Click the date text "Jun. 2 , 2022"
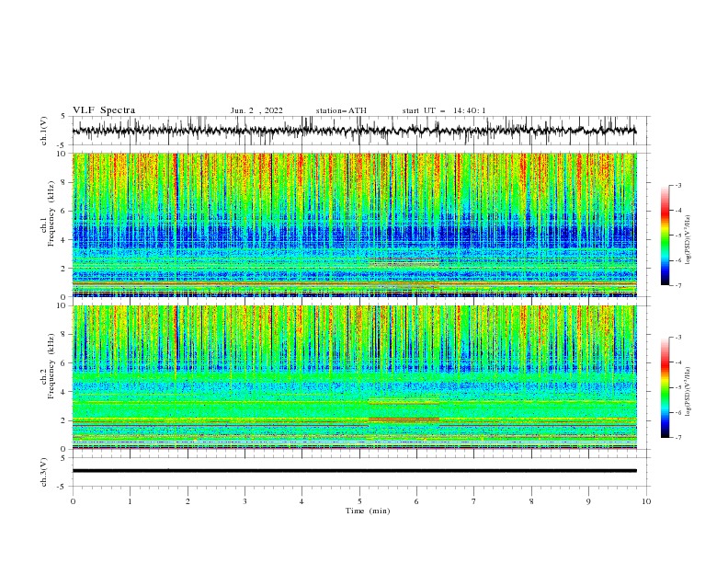 (256, 110)
